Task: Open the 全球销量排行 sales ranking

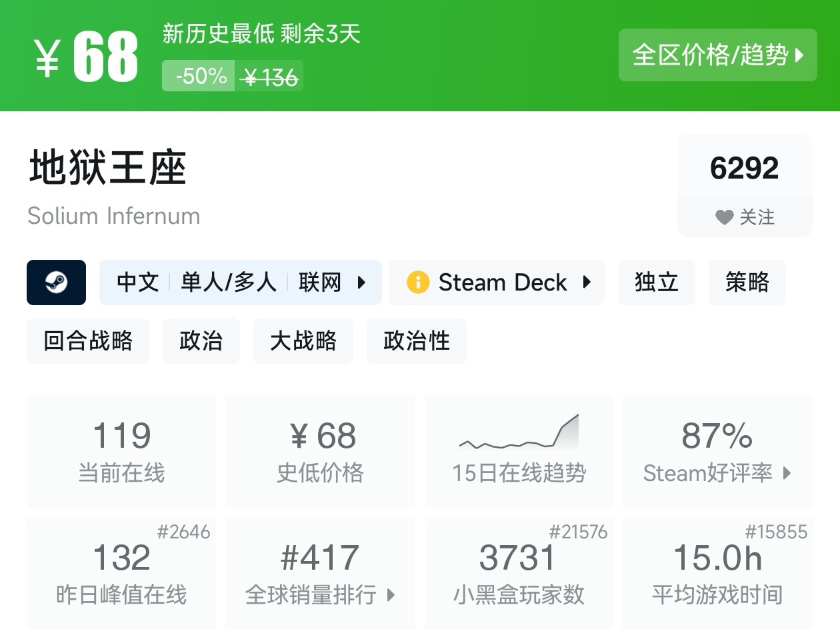Action: click(320, 574)
